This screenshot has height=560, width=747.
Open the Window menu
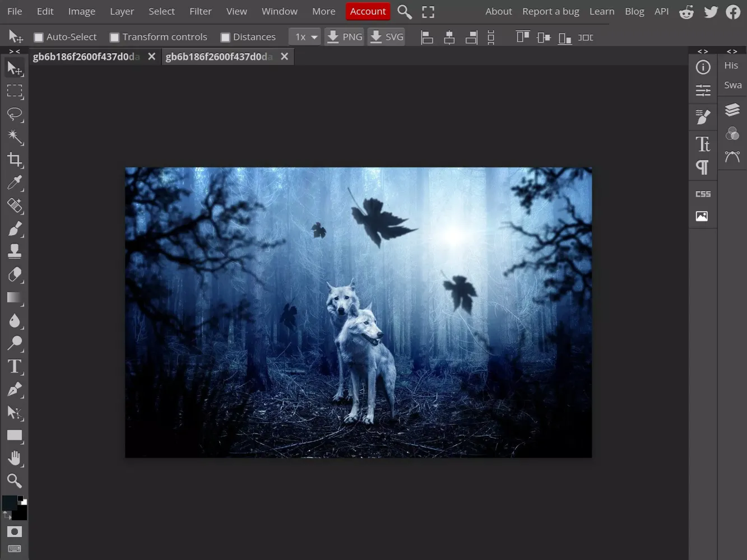point(279,11)
